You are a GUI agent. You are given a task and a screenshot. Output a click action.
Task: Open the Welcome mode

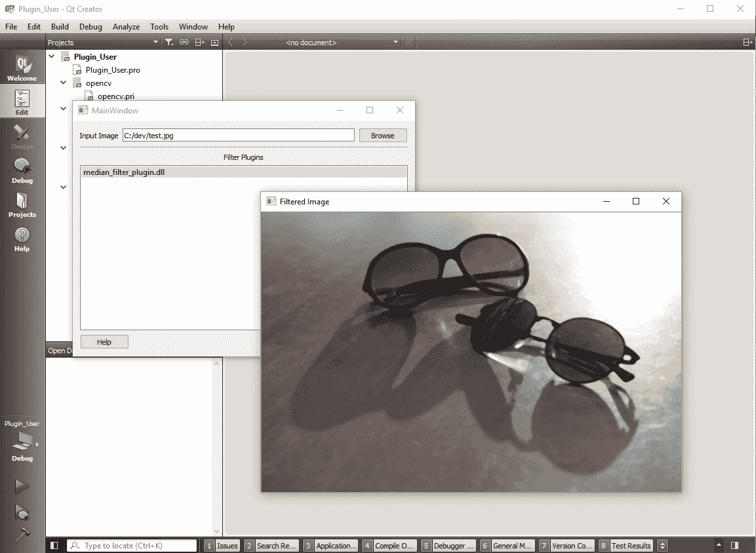point(22,69)
